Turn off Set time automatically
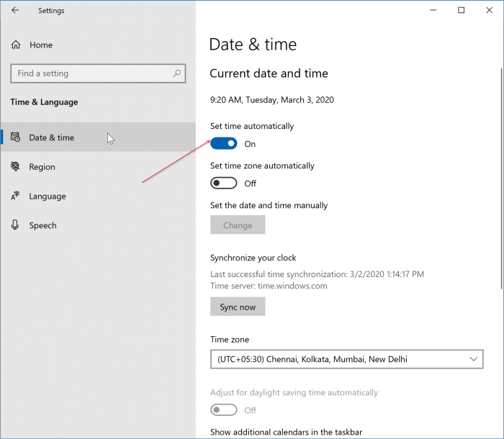The height and width of the screenshot is (439, 504). coord(224,144)
